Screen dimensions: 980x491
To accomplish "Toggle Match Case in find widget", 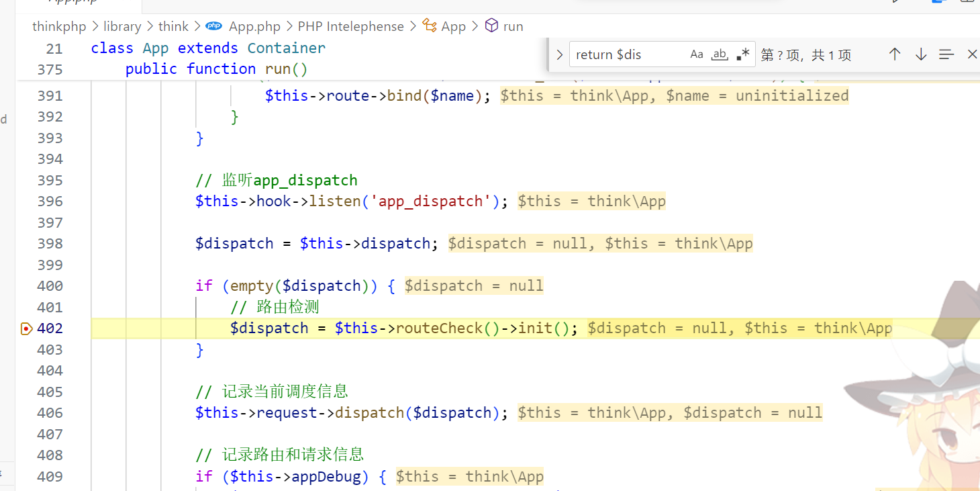I will click(x=697, y=54).
